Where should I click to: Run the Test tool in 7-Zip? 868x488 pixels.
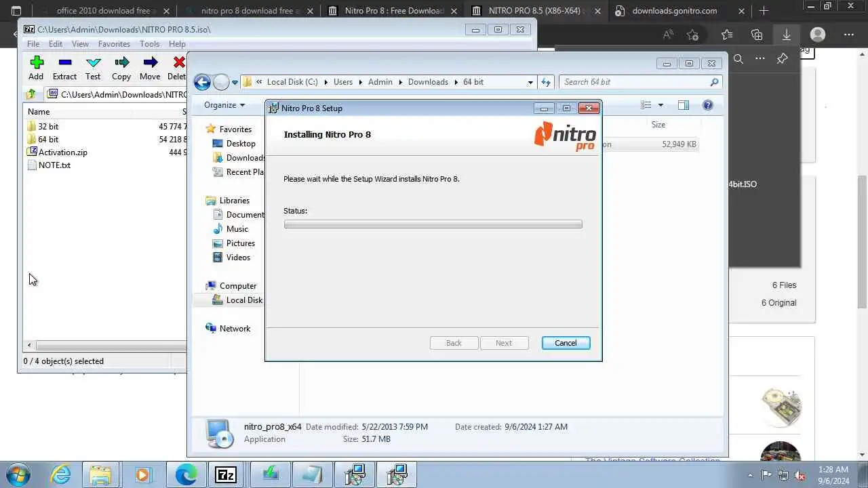(x=94, y=62)
